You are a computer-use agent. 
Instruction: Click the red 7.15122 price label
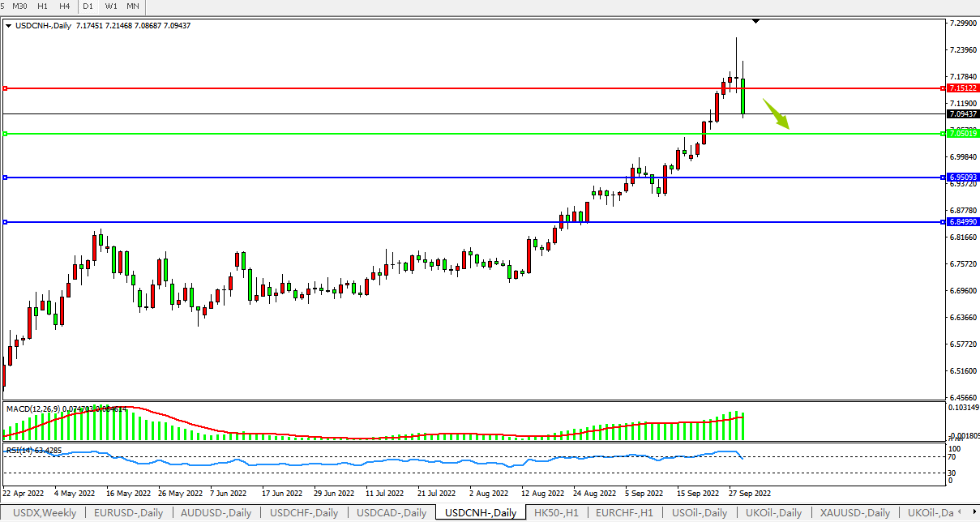click(961, 88)
